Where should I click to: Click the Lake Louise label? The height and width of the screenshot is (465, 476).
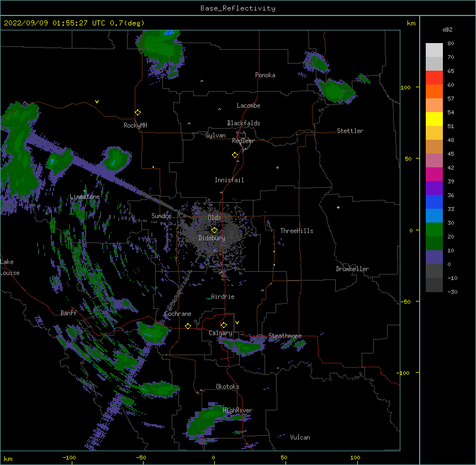pos(10,267)
